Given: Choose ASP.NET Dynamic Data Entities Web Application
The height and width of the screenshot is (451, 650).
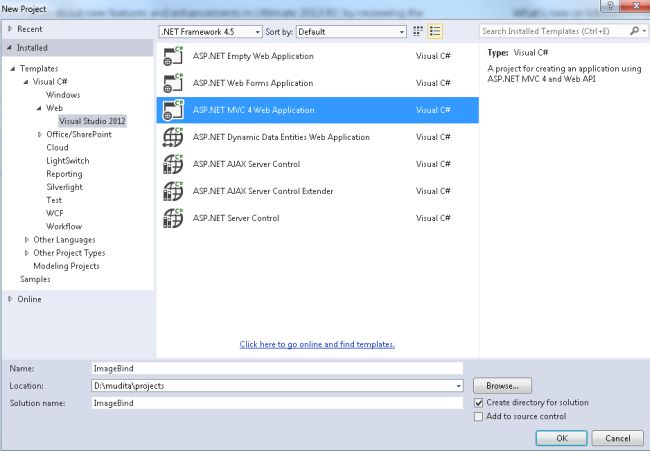Looking at the screenshot, I should pos(318,137).
